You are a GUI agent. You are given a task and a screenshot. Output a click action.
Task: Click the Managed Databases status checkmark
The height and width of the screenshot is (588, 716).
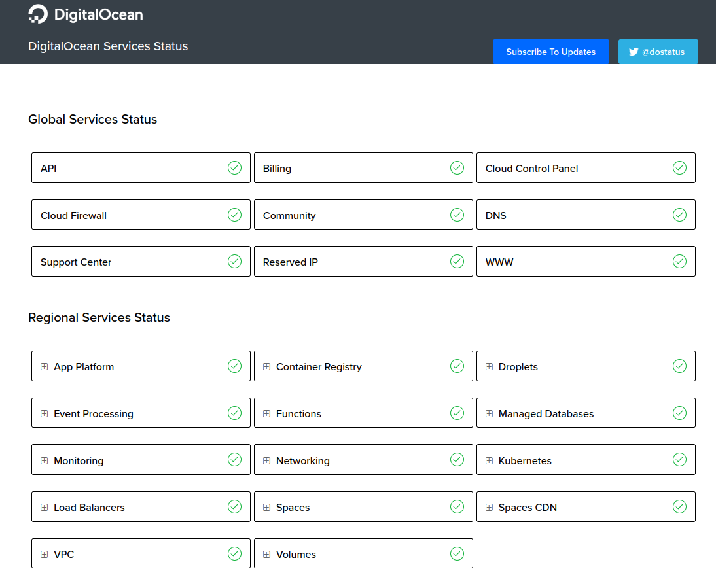(x=679, y=413)
